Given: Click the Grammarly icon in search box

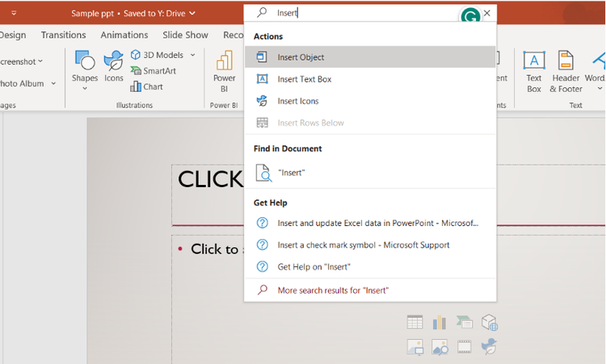Looking at the screenshot, I should pos(470,16).
